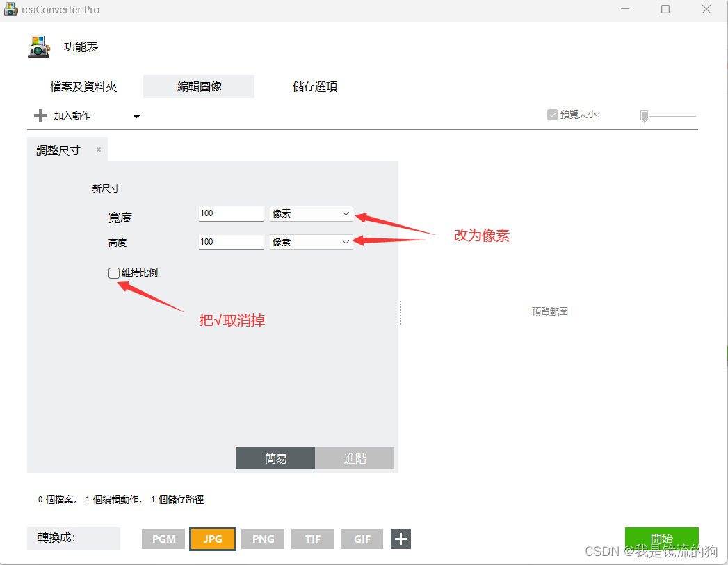Expand the 加入動作 dropdown arrow

click(x=136, y=116)
